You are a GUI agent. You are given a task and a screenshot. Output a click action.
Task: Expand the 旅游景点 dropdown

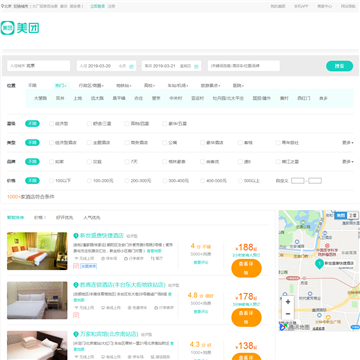[x=211, y=86]
